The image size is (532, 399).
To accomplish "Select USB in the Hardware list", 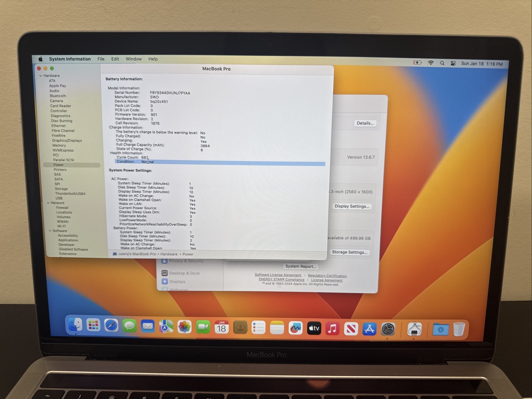I will point(59,198).
